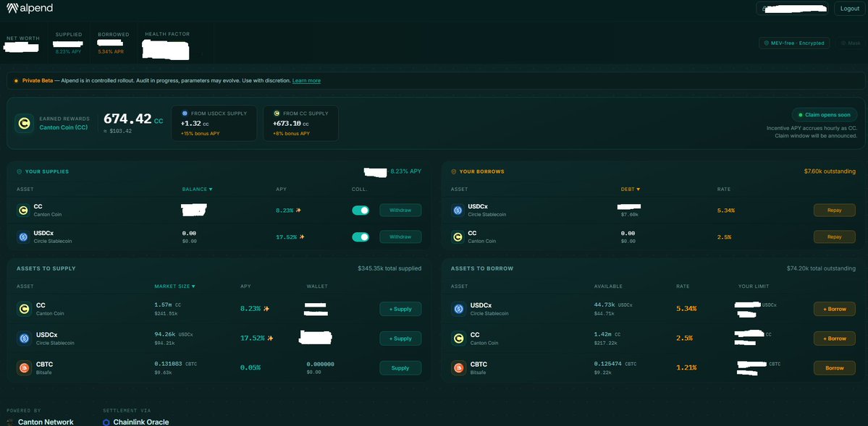Click the USDCx icon in From USDCx Supply card
This screenshot has height=426, width=868.
click(x=185, y=114)
